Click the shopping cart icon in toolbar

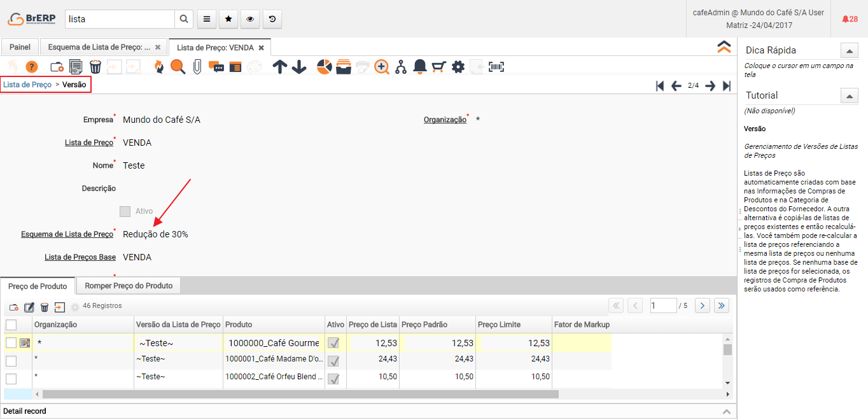tap(438, 67)
